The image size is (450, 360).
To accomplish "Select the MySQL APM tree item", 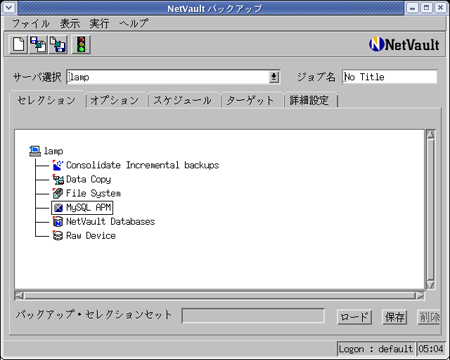I will point(82,208).
